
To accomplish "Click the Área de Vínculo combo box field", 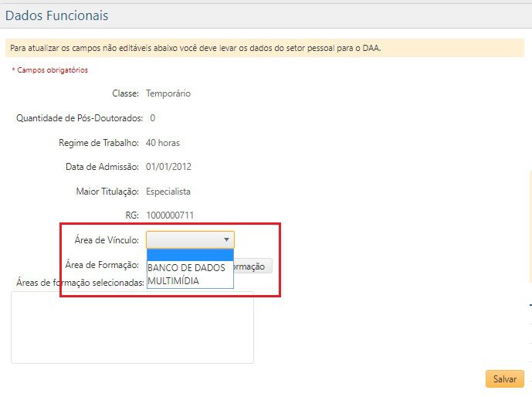I will tap(185, 240).
